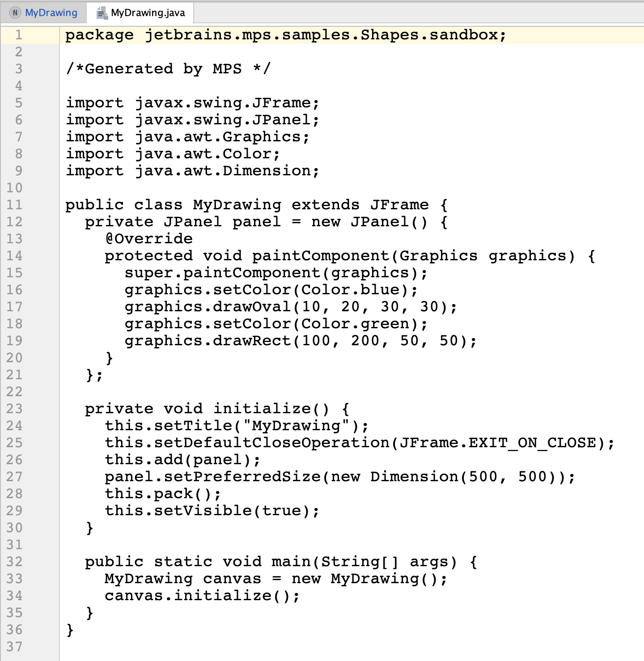The width and height of the screenshot is (644, 661).
Task: Select the MyDrawing.java tab
Action: coord(140,13)
